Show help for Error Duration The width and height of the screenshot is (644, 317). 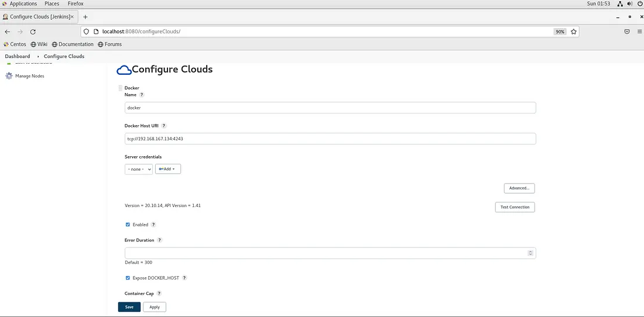click(x=160, y=240)
